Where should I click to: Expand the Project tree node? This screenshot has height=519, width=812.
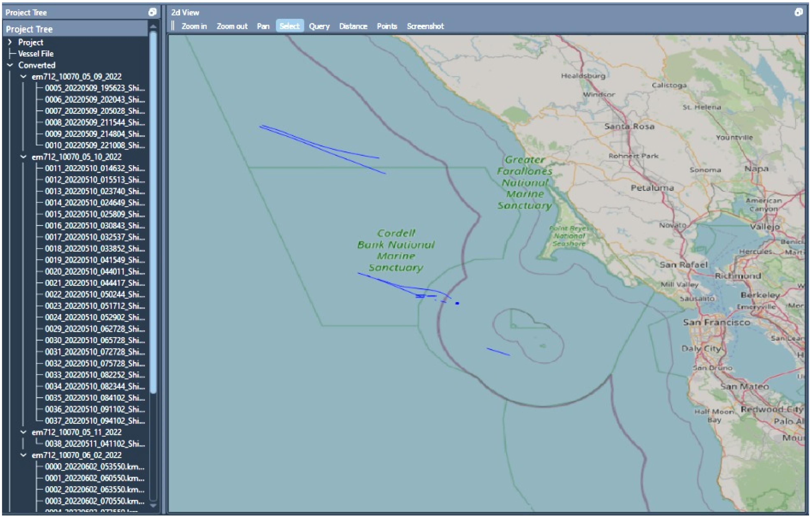click(10, 42)
